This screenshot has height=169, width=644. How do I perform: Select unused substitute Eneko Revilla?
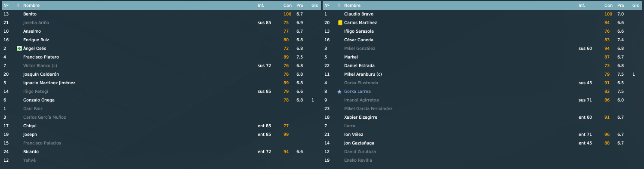482,160
